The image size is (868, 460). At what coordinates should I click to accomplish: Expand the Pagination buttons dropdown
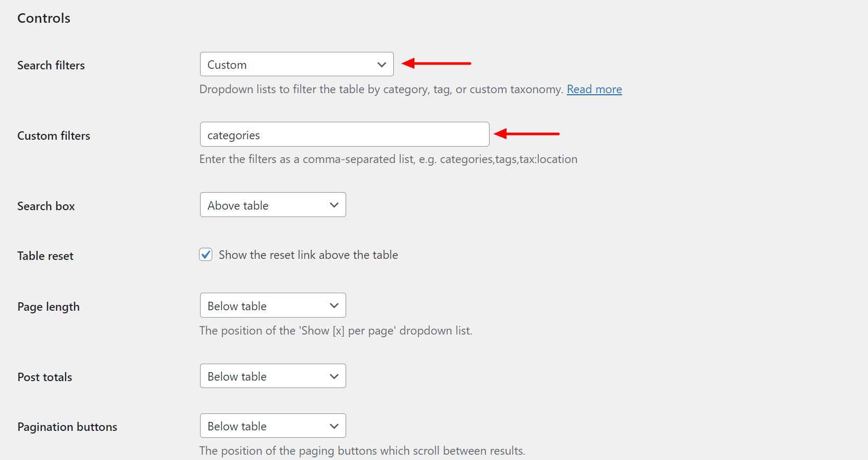coord(273,426)
